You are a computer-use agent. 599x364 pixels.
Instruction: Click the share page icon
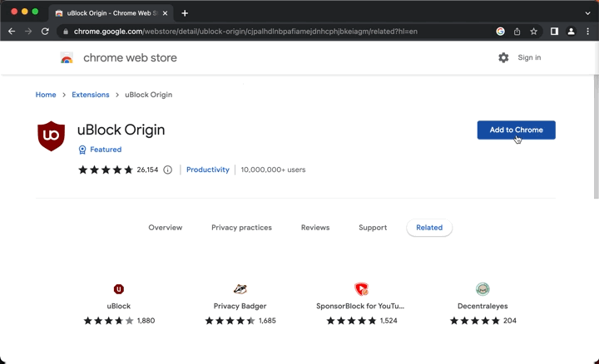[x=517, y=32]
